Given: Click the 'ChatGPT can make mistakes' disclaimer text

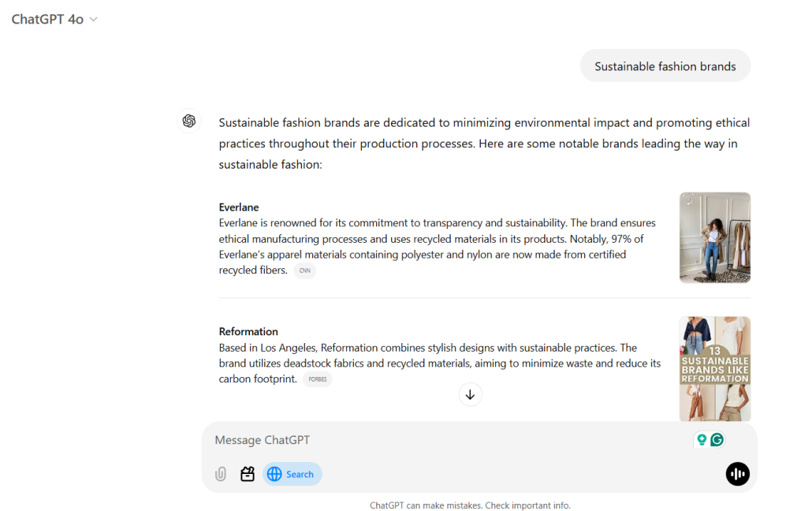Looking at the screenshot, I should pos(470,505).
